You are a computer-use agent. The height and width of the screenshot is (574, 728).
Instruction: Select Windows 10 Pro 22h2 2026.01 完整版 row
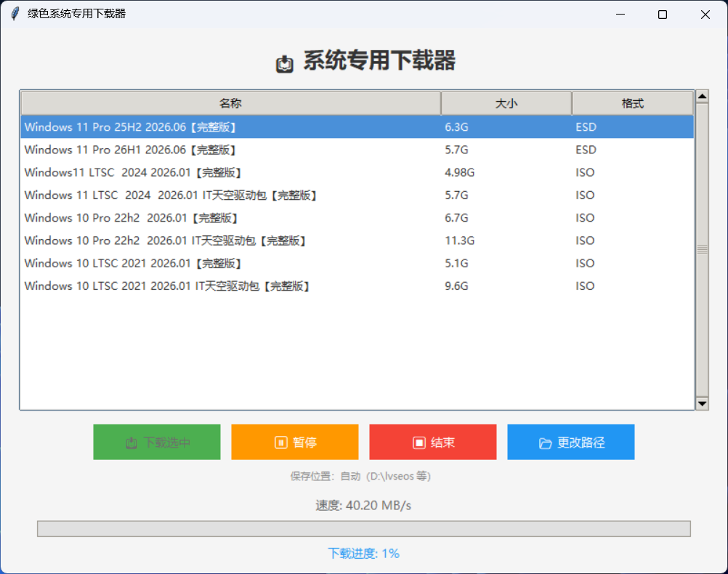click(x=357, y=218)
